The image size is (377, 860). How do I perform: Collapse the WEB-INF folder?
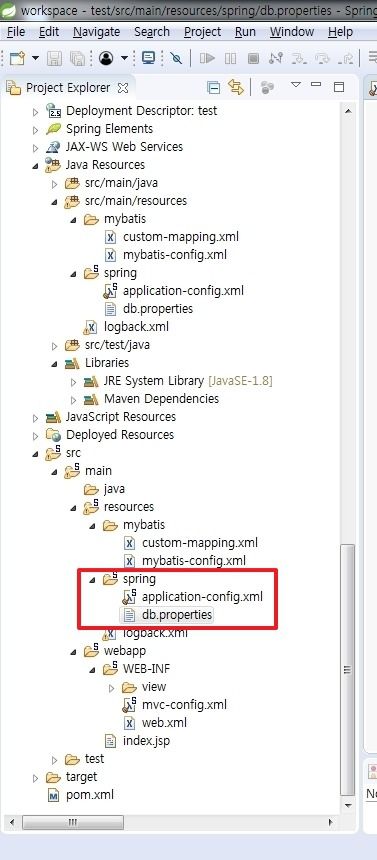(x=92, y=669)
